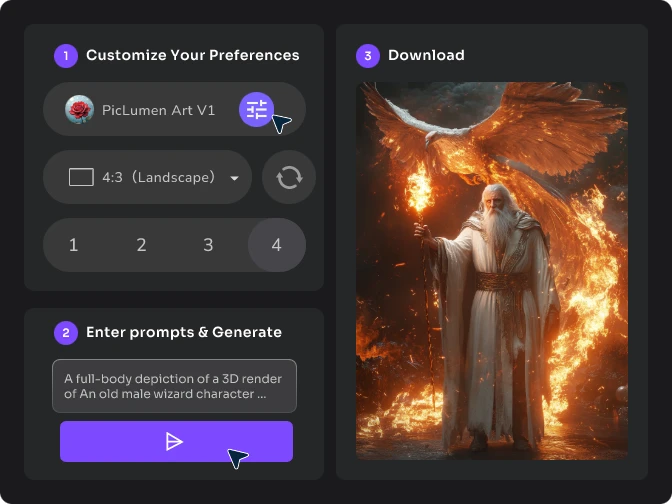Viewport: 672px width, 504px height.
Task: Select 1 as the image count
Action: click(74, 245)
